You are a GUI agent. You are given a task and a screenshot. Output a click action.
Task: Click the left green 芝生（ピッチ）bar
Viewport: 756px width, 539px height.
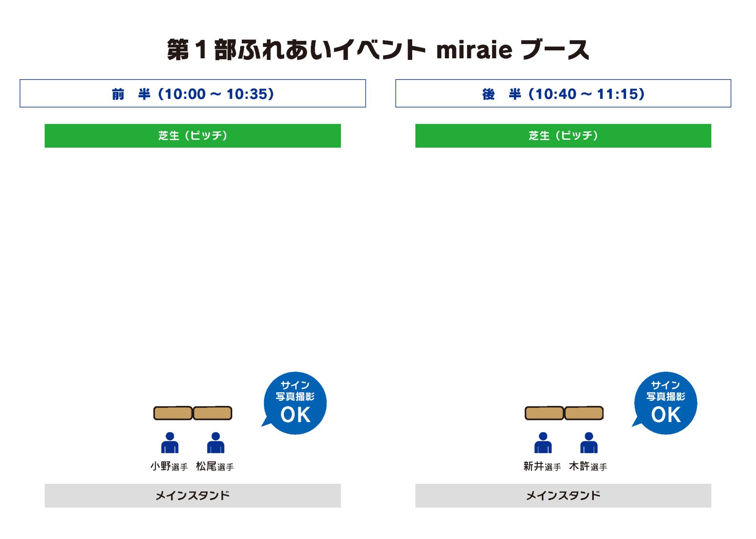193,136
